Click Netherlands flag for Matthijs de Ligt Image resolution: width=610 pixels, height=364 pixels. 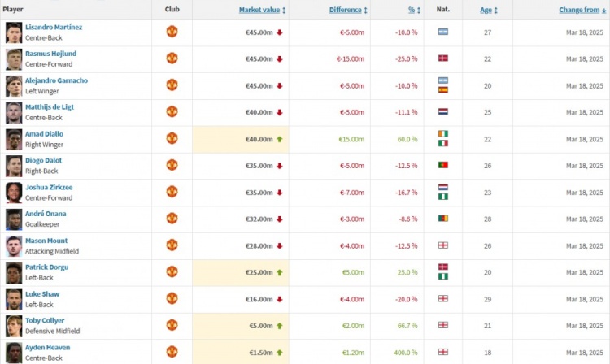(x=442, y=112)
